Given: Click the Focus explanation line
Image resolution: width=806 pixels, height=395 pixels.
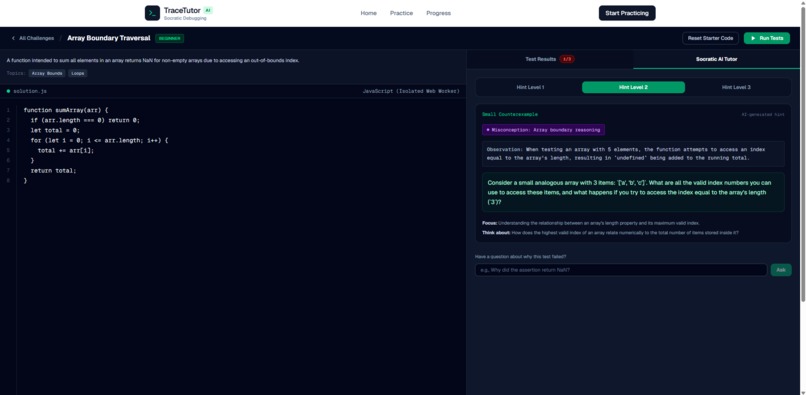Looking at the screenshot, I should pyautogui.click(x=591, y=223).
